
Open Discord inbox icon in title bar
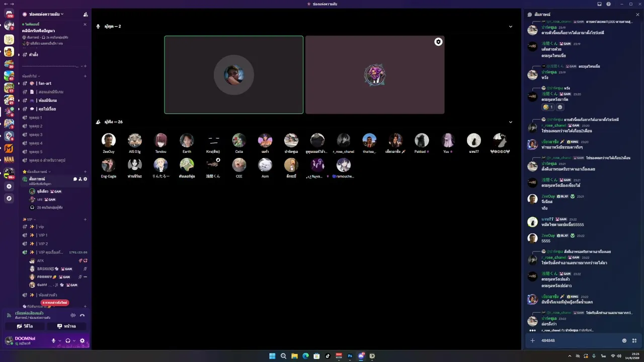[x=599, y=4]
